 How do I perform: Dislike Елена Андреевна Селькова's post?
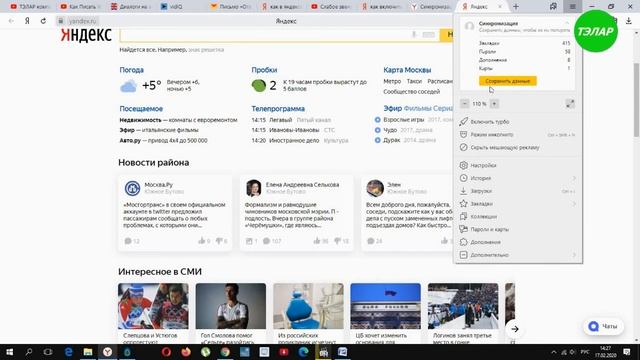338,241
